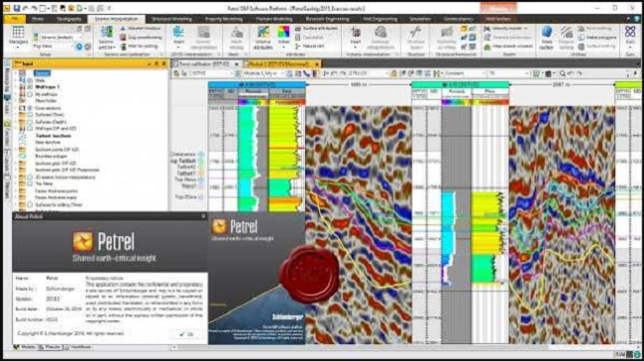Switch to the Stratigraphy ribbon tab
The image size is (644, 361).
coord(69,19)
